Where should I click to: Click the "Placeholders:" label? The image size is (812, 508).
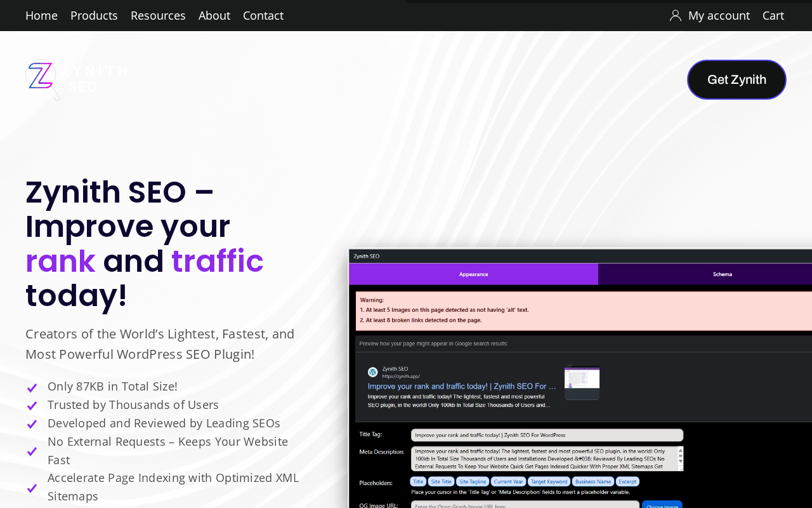click(x=376, y=483)
